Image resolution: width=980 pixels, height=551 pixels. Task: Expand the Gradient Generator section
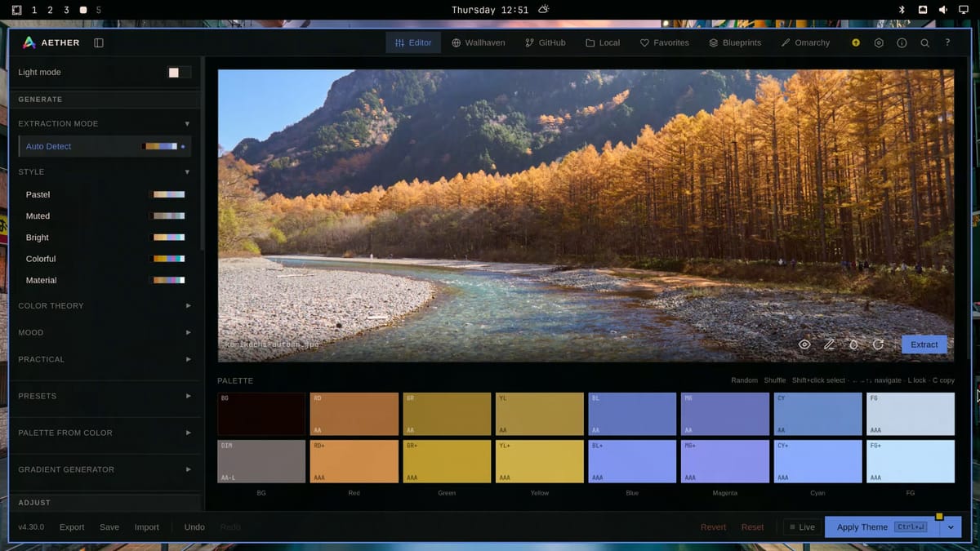[x=105, y=469]
